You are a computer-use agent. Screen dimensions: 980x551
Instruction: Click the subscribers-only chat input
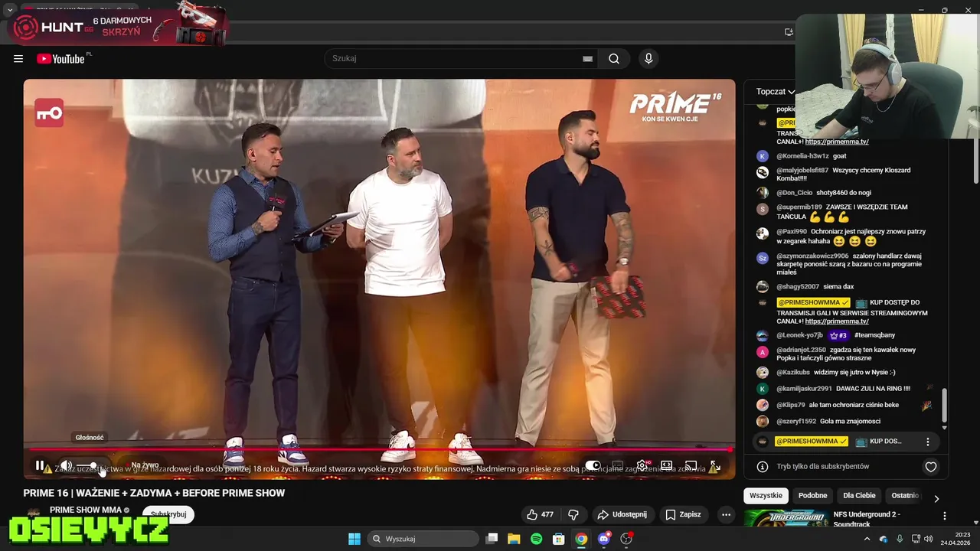point(823,467)
